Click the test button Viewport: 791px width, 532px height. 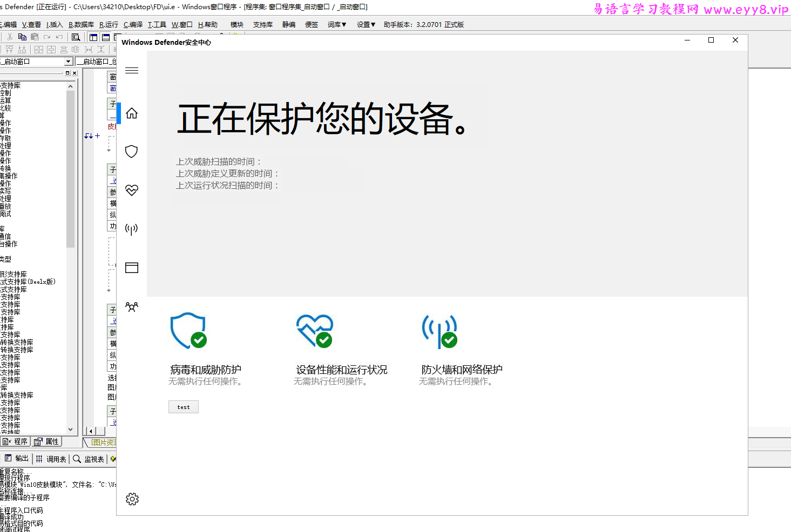(184, 407)
